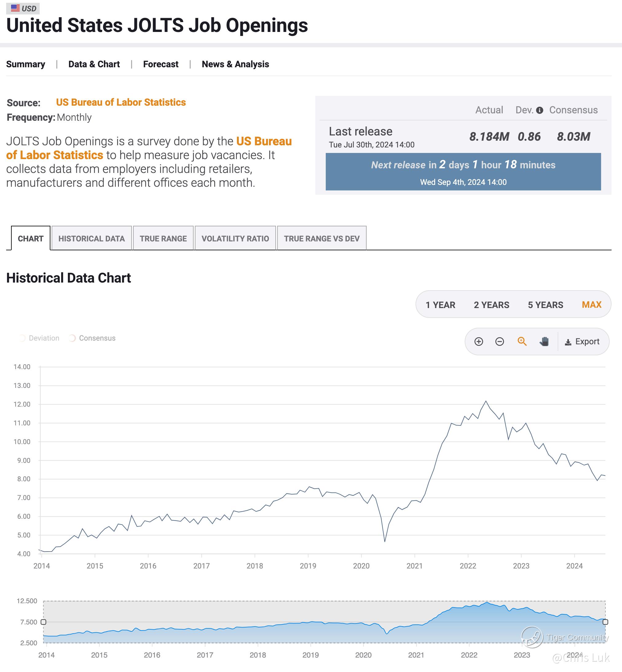
Task: Click the right range navigator handle
Action: 605,622
